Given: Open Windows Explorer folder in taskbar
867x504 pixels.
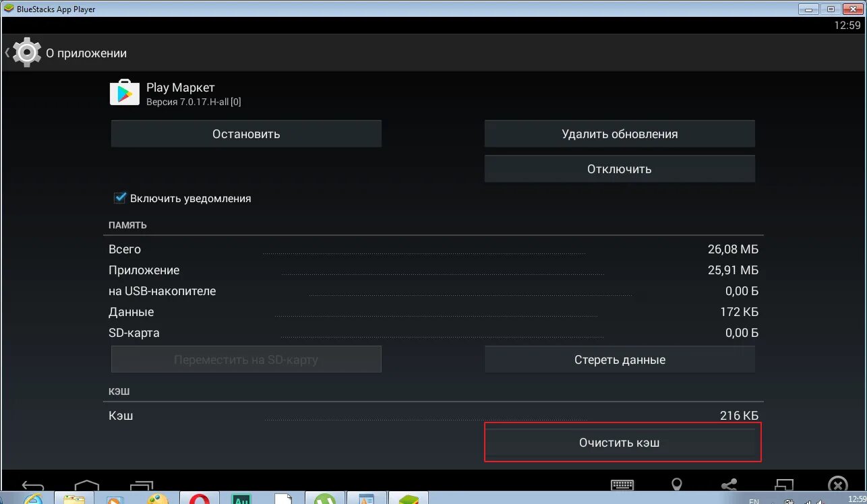Looking at the screenshot, I should pyautogui.click(x=73, y=499).
